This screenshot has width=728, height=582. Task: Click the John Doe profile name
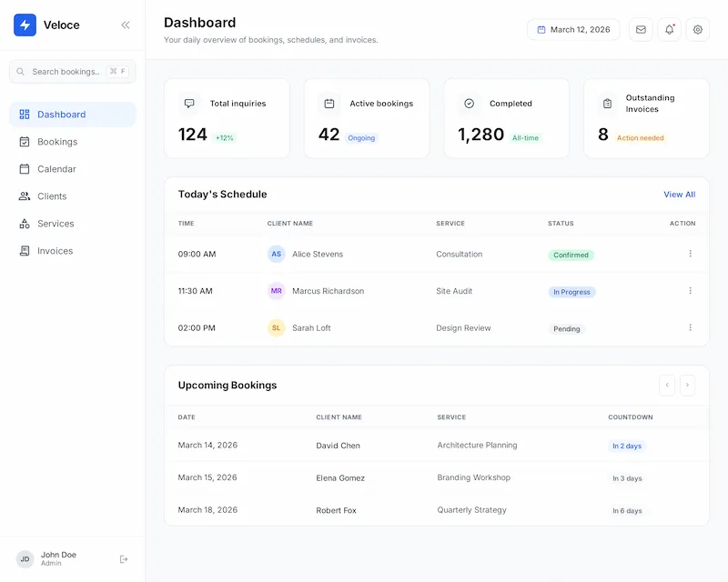pyautogui.click(x=58, y=555)
